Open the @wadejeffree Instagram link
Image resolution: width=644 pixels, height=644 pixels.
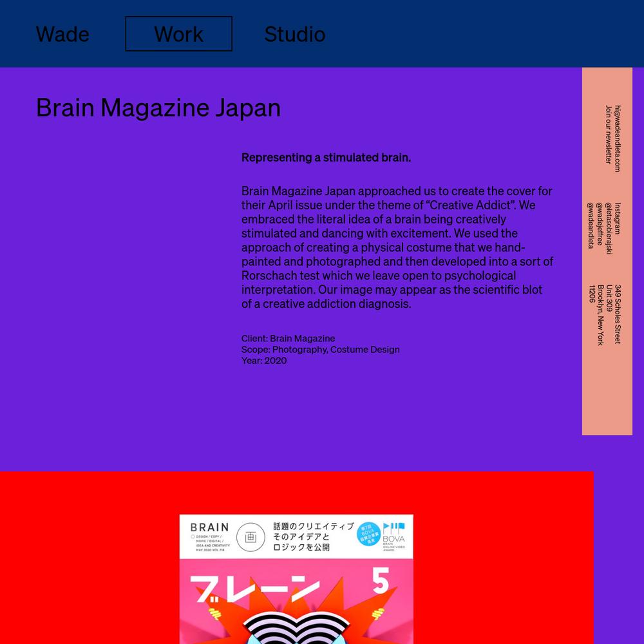point(599,224)
